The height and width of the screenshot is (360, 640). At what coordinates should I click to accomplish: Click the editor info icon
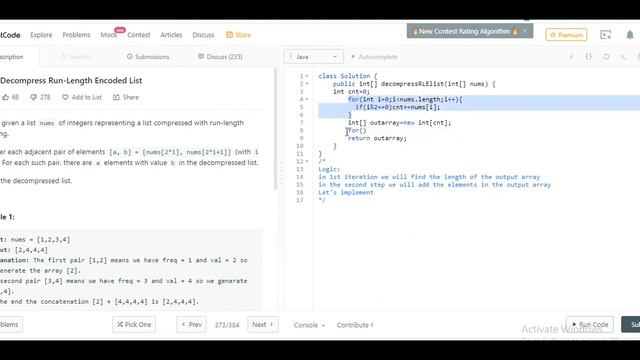pyautogui.click(x=571, y=57)
